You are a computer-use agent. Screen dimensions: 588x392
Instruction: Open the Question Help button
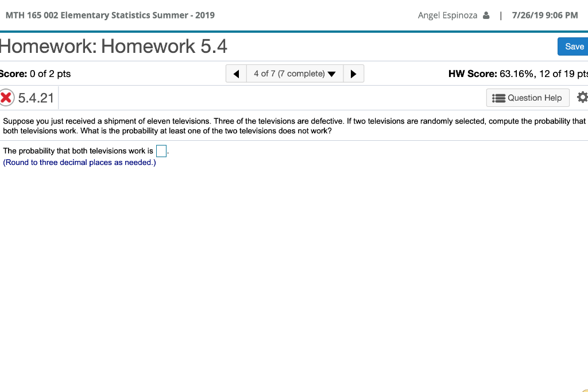point(528,98)
